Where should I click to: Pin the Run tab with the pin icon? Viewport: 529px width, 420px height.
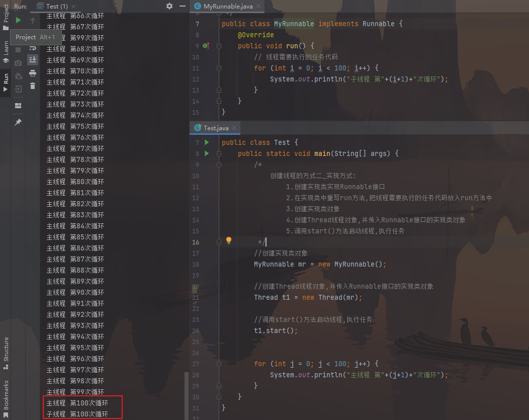pos(18,122)
